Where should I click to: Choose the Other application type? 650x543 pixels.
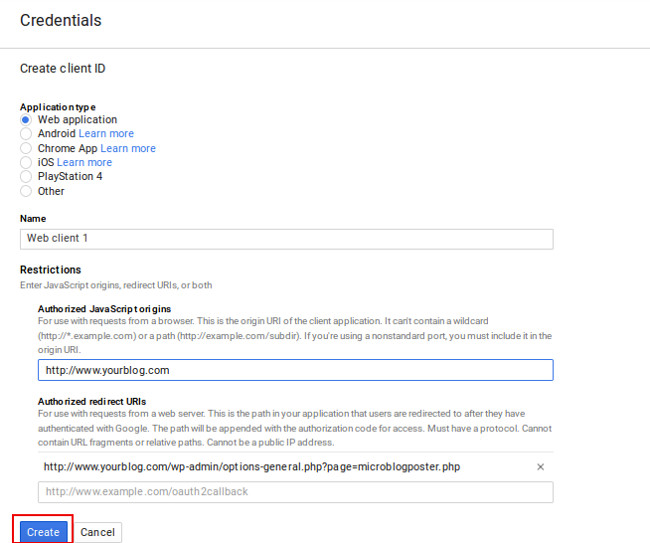coord(26,191)
